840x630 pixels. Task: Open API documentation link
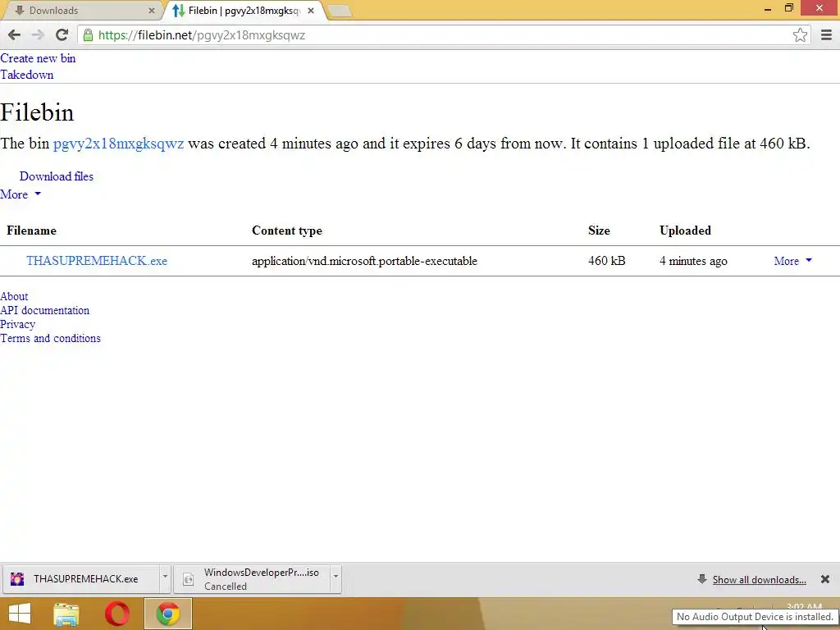pyautogui.click(x=44, y=310)
